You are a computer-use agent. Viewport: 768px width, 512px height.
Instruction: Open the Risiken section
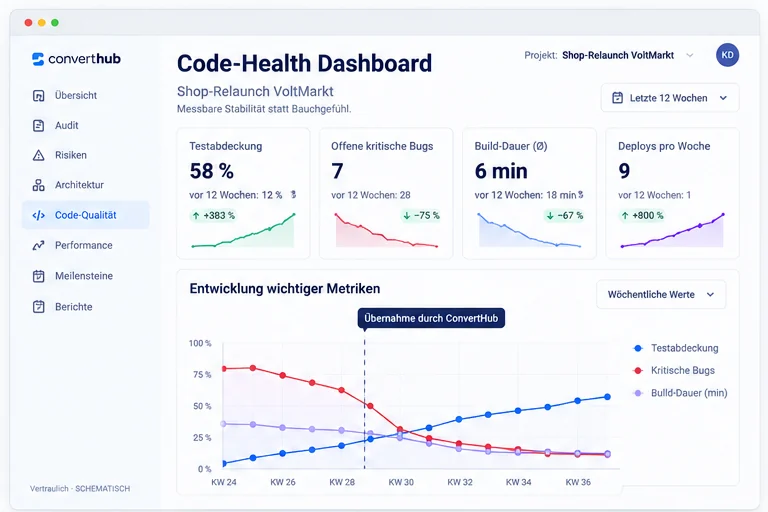point(86,155)
